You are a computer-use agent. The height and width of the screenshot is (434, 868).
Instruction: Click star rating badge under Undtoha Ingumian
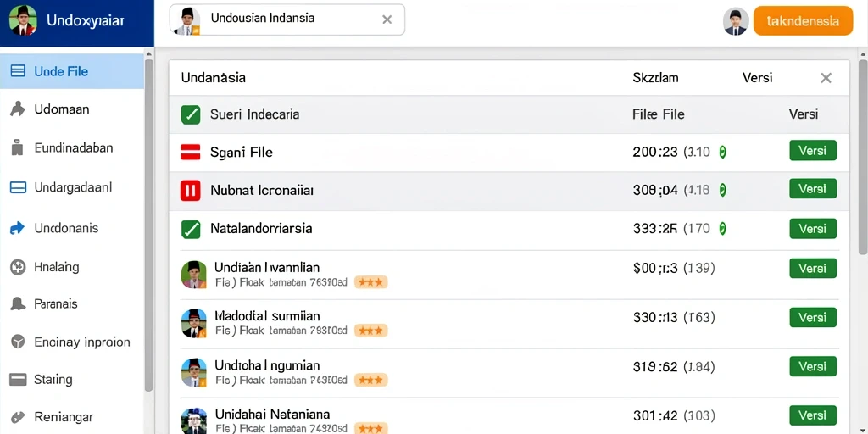371,380
